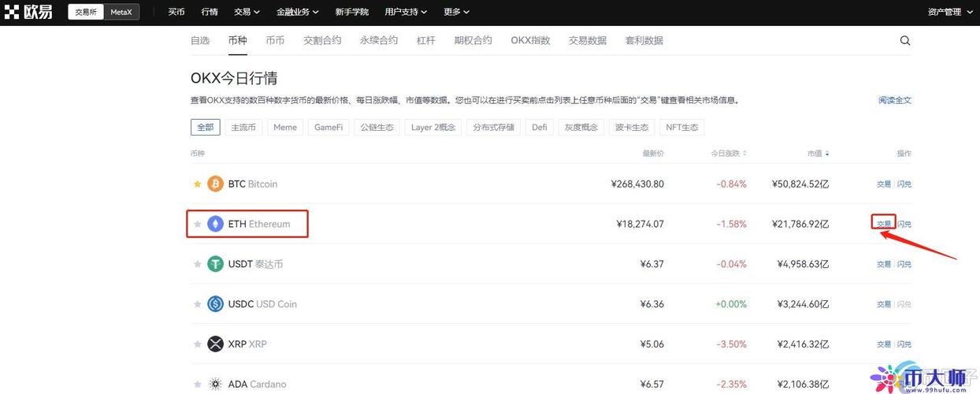Expand the 用户支持 dropdown menu
Viewport: 980px width, 394px height.
pyautogui.click(x=406, y=12)
